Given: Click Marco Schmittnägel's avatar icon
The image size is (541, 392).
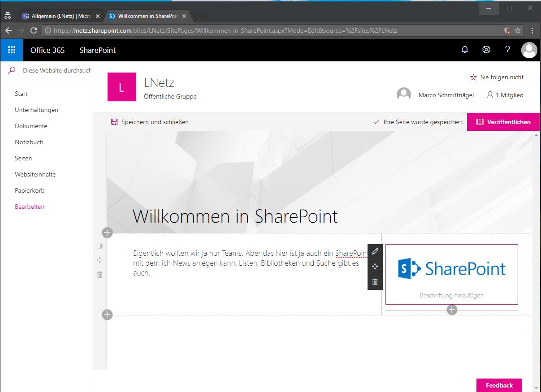Looking at the screenshot, I should click(x=404, y=95).
